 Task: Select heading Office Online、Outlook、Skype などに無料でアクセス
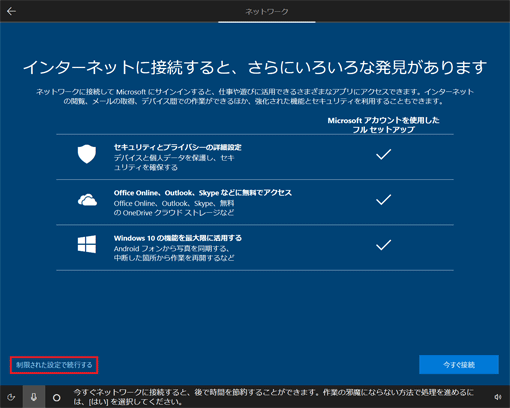(203, 193)
